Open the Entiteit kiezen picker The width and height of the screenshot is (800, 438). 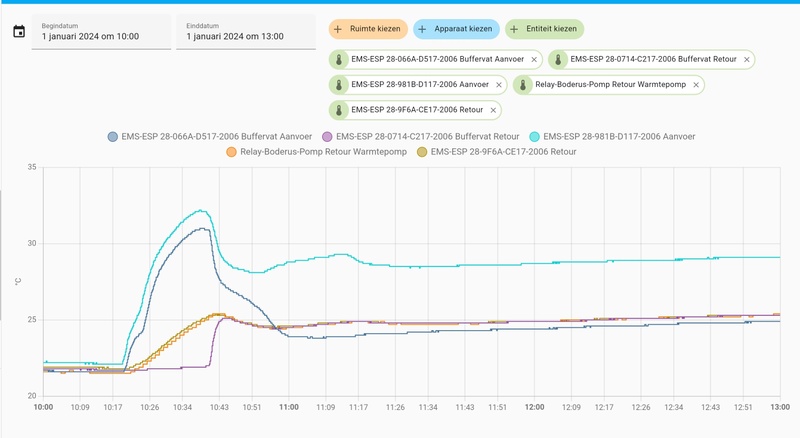[x=544, y=29]
